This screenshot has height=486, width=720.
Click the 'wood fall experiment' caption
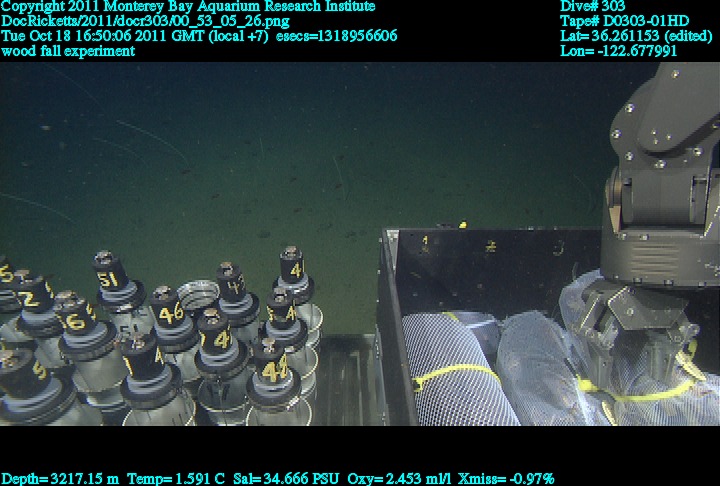click(68, 51)
